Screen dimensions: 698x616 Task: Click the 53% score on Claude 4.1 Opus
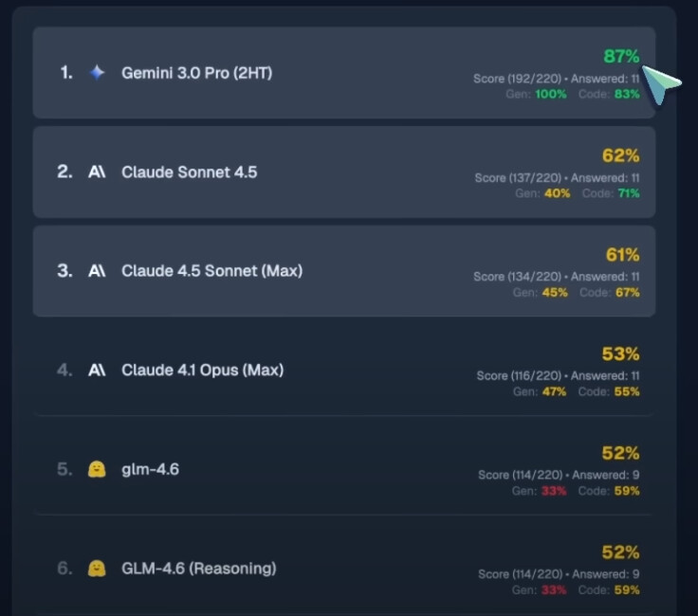coord(621,354)
